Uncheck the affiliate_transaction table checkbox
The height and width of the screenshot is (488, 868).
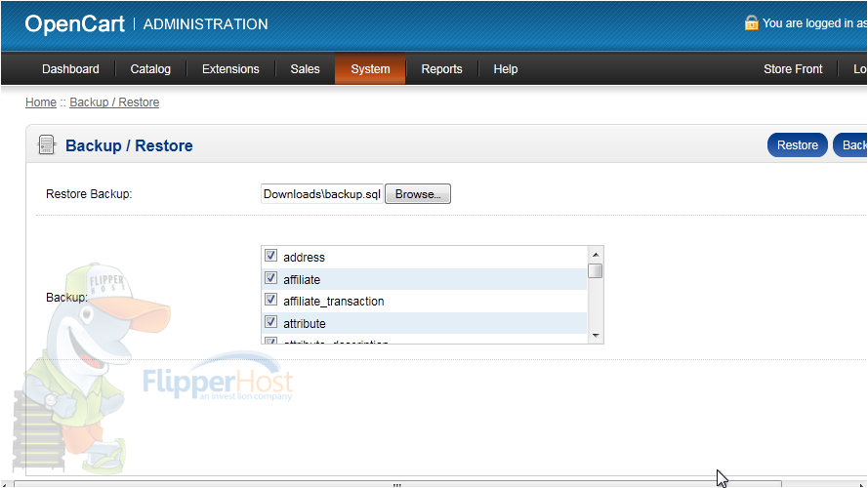pyautogui.click(x=270, y=300)
